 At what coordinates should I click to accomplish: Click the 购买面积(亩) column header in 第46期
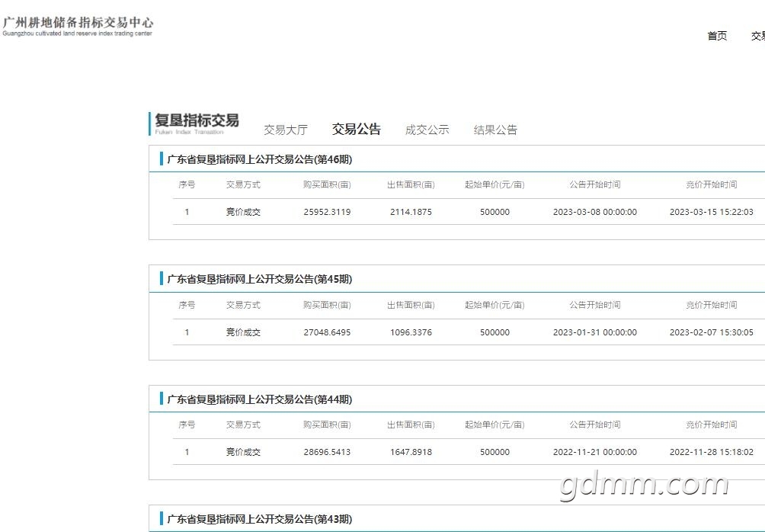click(327, 184)
